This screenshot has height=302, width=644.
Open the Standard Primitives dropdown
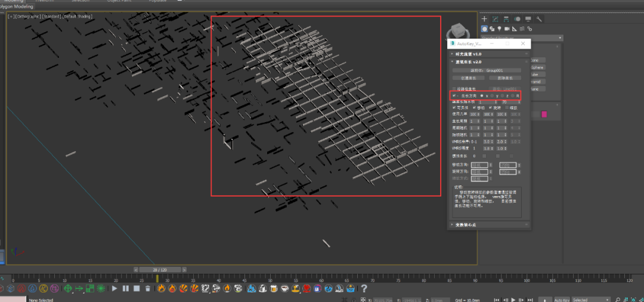point(522,38)
